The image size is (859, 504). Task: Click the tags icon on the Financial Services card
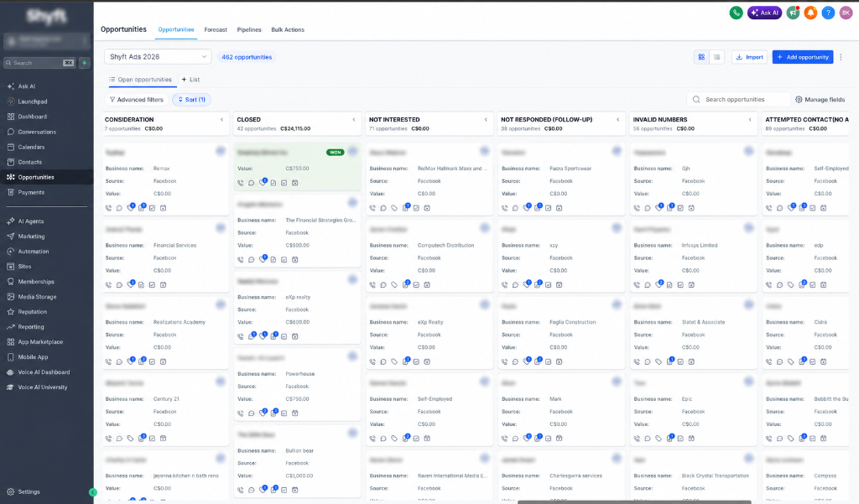[130, 285]
